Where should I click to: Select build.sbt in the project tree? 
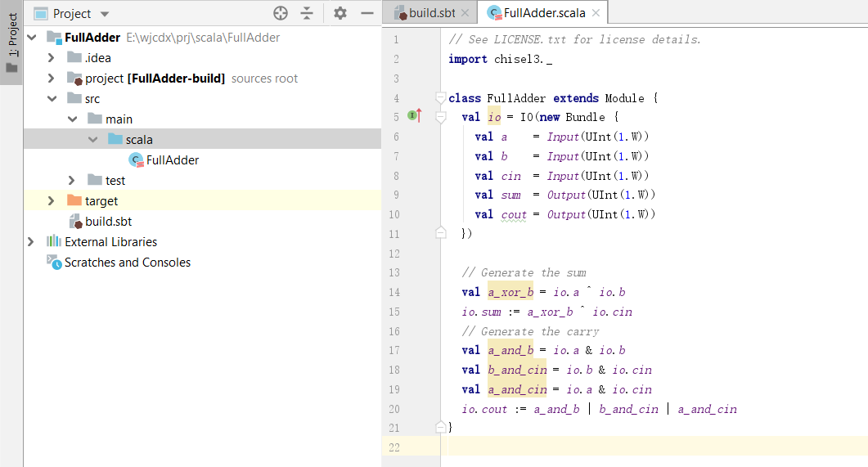[109, 222]
